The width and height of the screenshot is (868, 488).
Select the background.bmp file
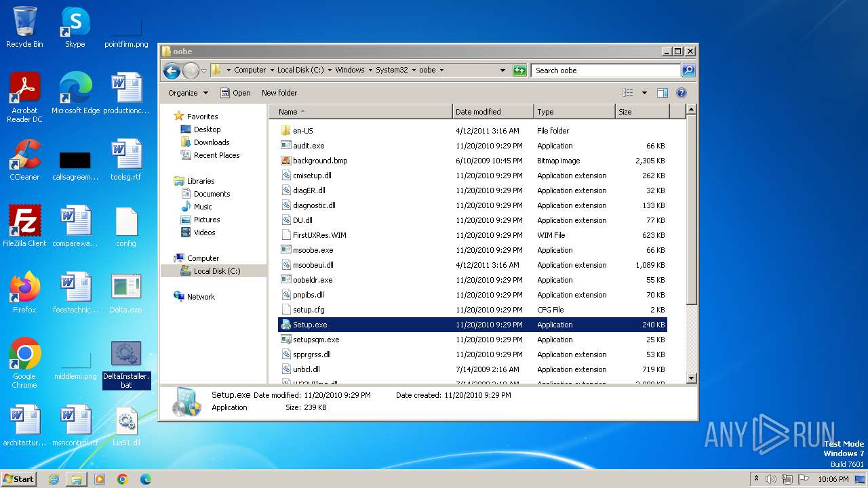pos(319,161)
